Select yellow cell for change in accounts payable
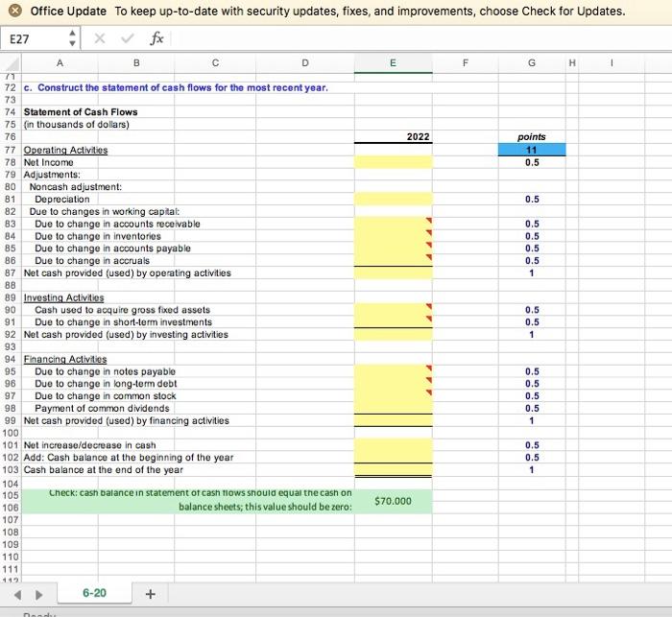This screenshot has height=617, width=672. (393, 249)
